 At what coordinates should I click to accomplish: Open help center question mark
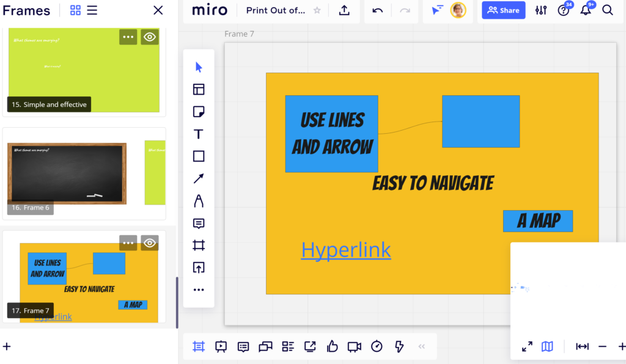tap(563, 10)
